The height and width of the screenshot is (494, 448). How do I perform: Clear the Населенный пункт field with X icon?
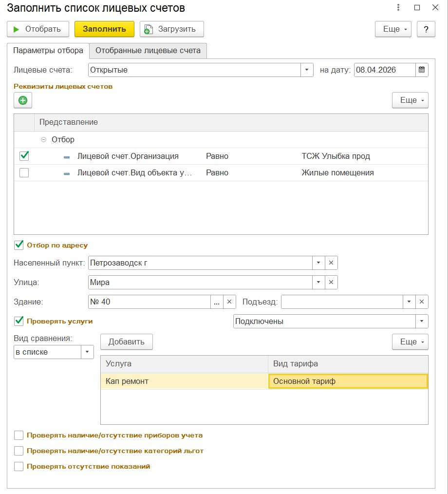click(x=331, y=263)
